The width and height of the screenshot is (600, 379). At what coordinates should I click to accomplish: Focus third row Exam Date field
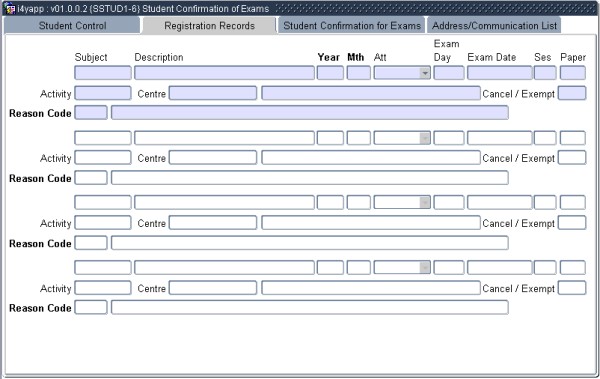500,202
